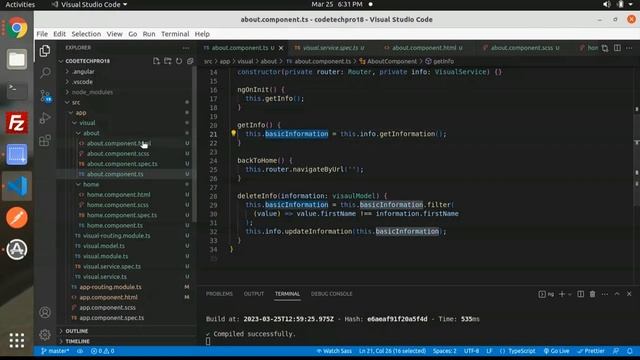This screenshot has width=640, height=360.
Task: Click Spaces: 2 indentation setting
Action: 444,351
